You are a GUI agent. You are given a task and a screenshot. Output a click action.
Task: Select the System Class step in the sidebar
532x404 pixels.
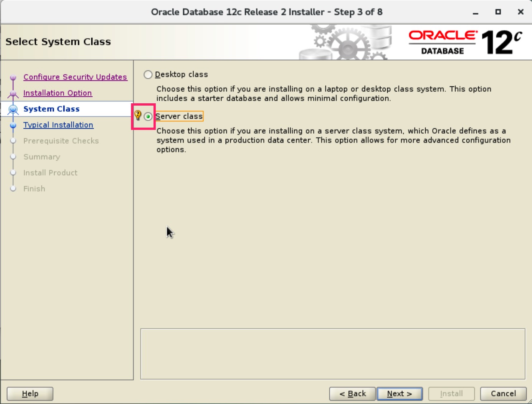51,109
